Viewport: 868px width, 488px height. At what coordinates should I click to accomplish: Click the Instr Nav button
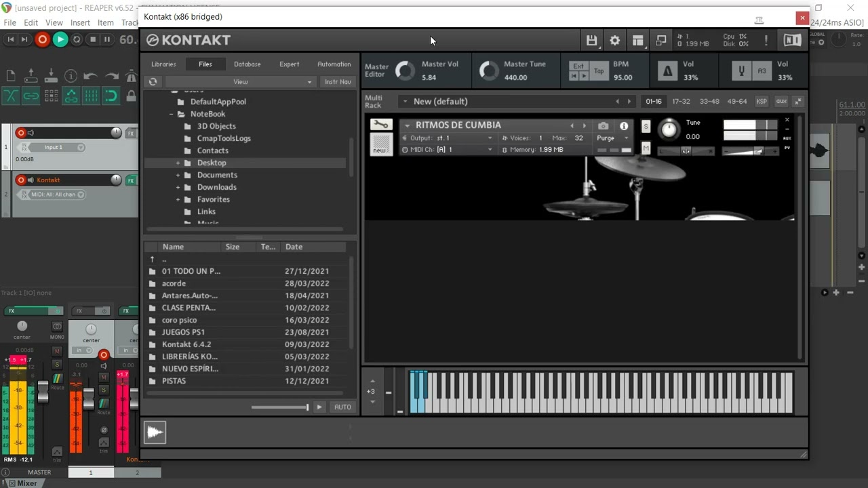(338, 82)
